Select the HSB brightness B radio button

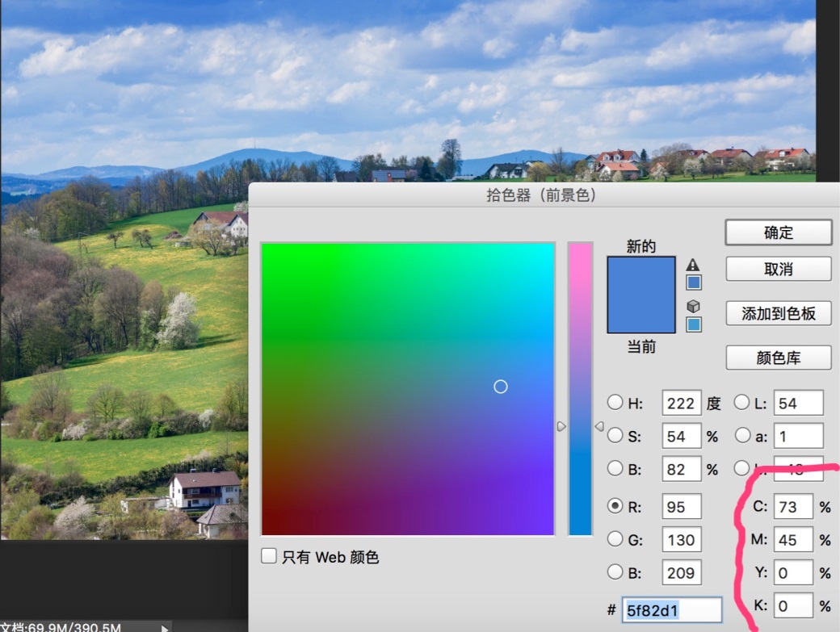click(x=615, y=469)
